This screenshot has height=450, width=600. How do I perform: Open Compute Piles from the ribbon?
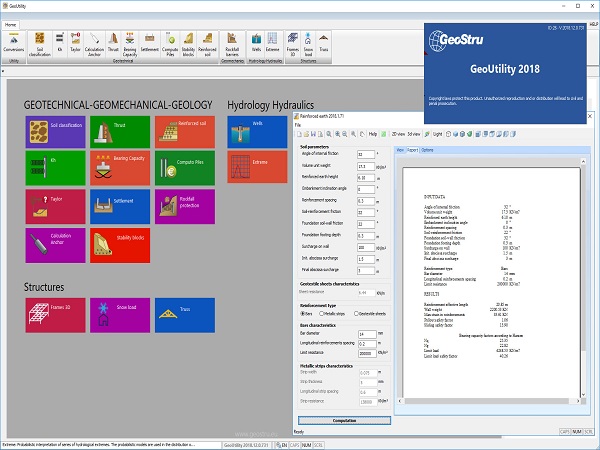click(170, 44)
